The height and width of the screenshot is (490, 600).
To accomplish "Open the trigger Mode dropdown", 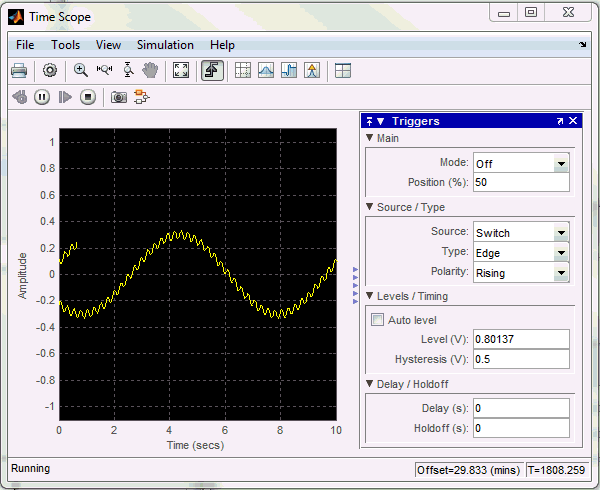I will (x=560, y=163).
